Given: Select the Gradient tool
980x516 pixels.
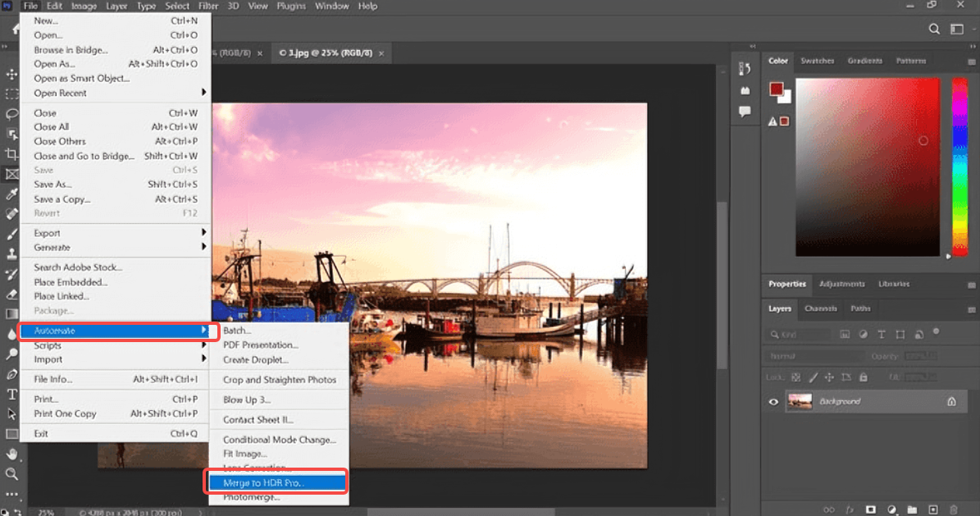Looking at the screenshot, I should (x=11, y=313).
